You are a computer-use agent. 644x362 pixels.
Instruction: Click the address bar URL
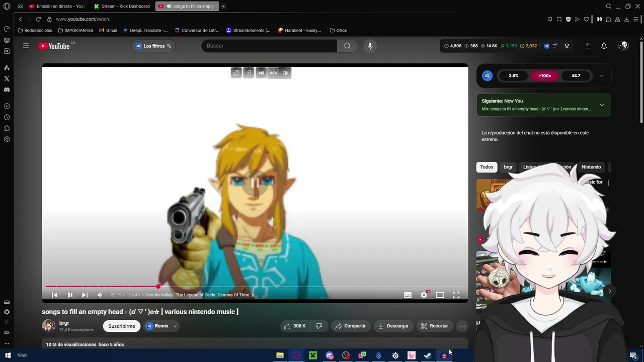coord(82,19)
